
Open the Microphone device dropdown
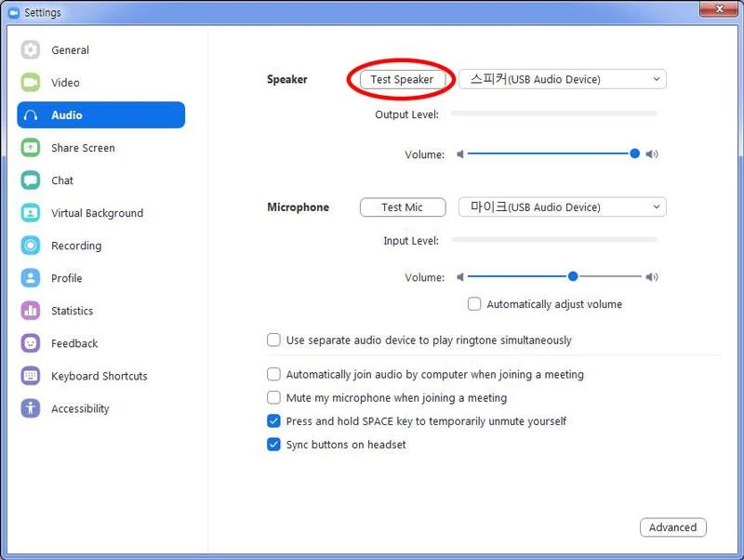563,207
